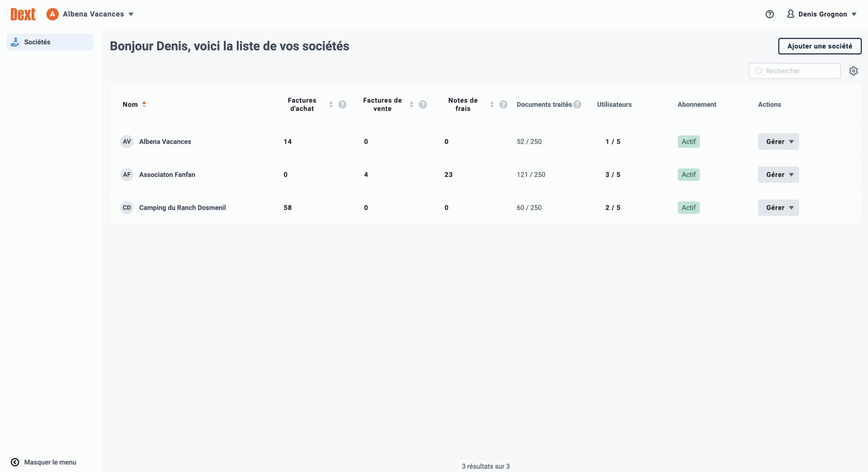Click Actif badge for Albena Vacances
The image size is (868, 472).
689,141
